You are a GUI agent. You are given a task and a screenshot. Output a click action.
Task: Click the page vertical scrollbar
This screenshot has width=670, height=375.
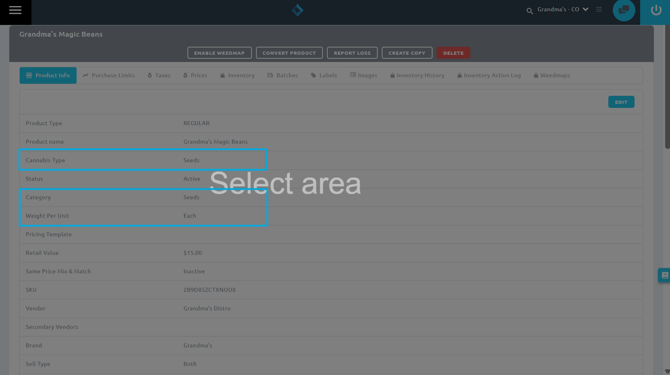[x=667, y=87]
